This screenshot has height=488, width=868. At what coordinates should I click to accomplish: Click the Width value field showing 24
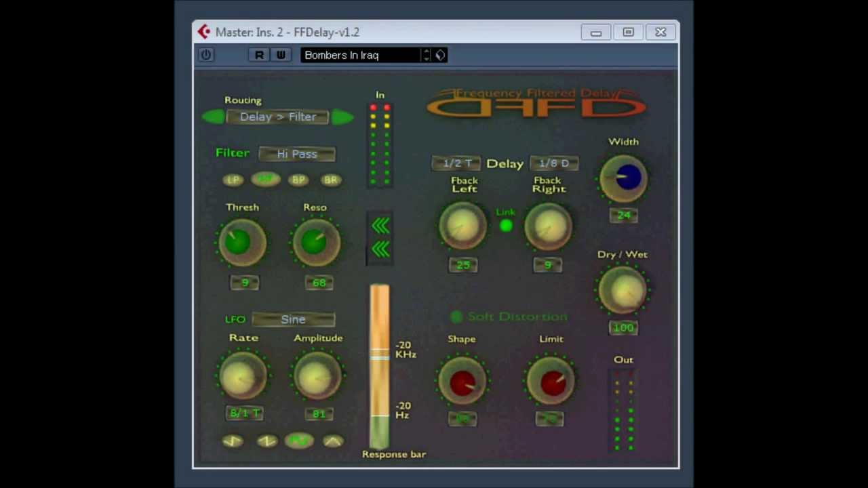coord(624,216)
